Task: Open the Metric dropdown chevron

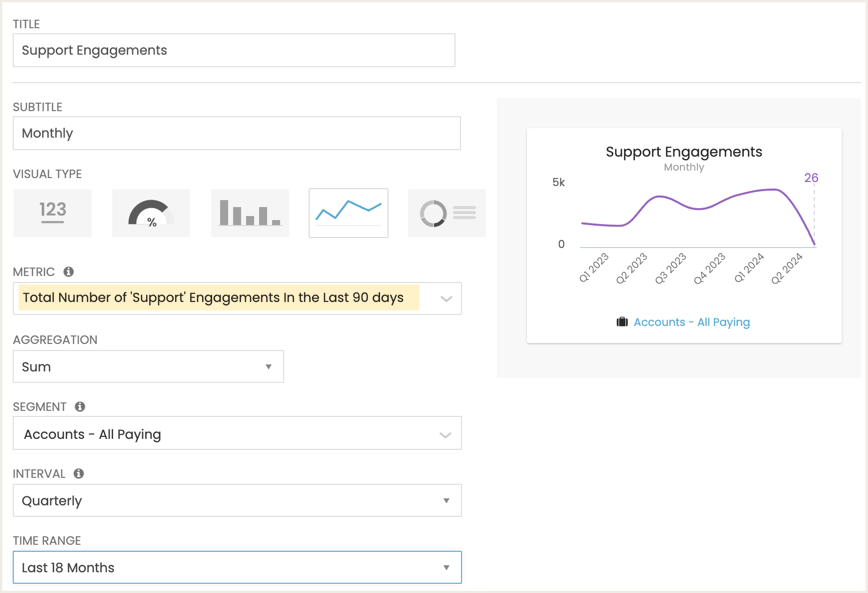Action: (446, 299)
